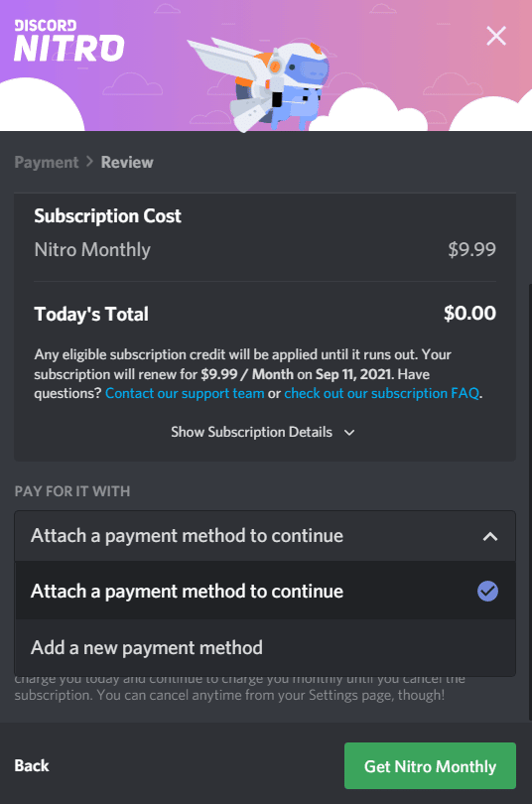Select 'Attach a payment method to continue' option
Image resolution: width=532 pixels, height=804 pixels.
tap(265, 591)
